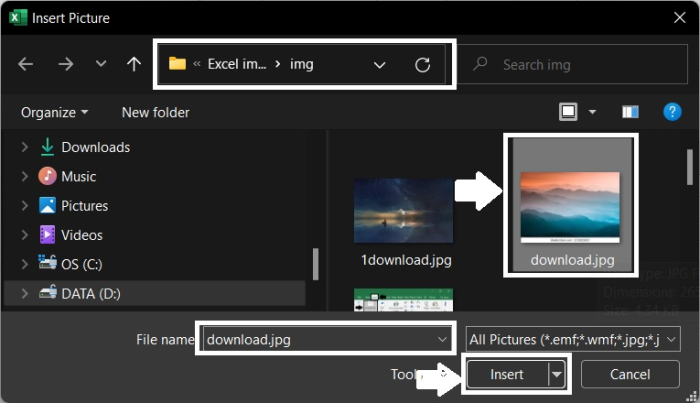The width and height of the screenshot is (700, 403).
Task: Select Pictures in the navigation tree
Action: [x=84, y=206]
